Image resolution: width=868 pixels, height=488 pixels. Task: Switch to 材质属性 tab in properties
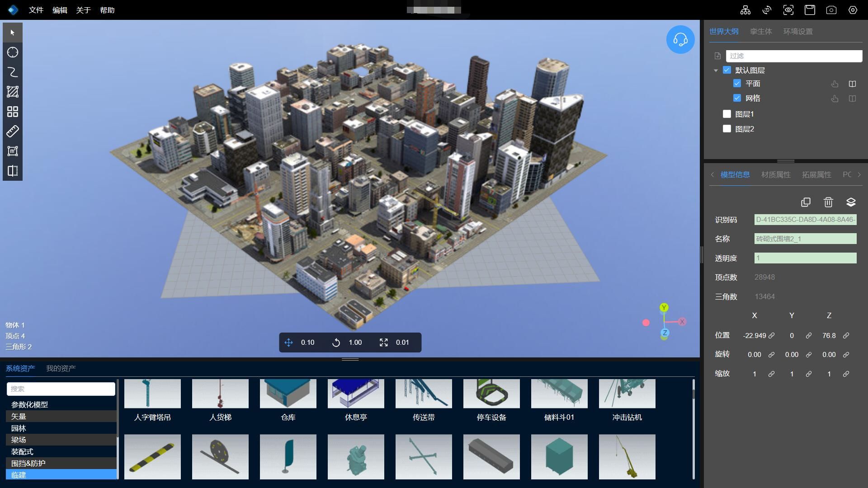(x=776, y=174)
